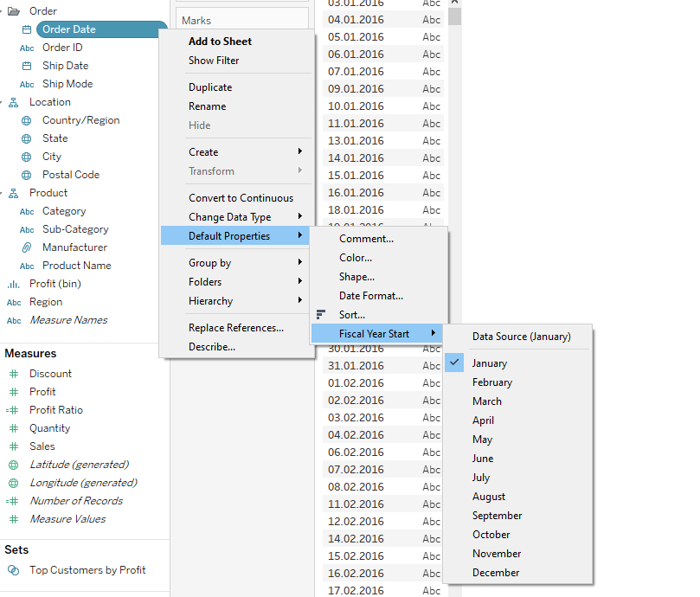This screenshot has height=597, width=700.
Task: Click the number icon beside Sales
Action: [x=13, y=446]
